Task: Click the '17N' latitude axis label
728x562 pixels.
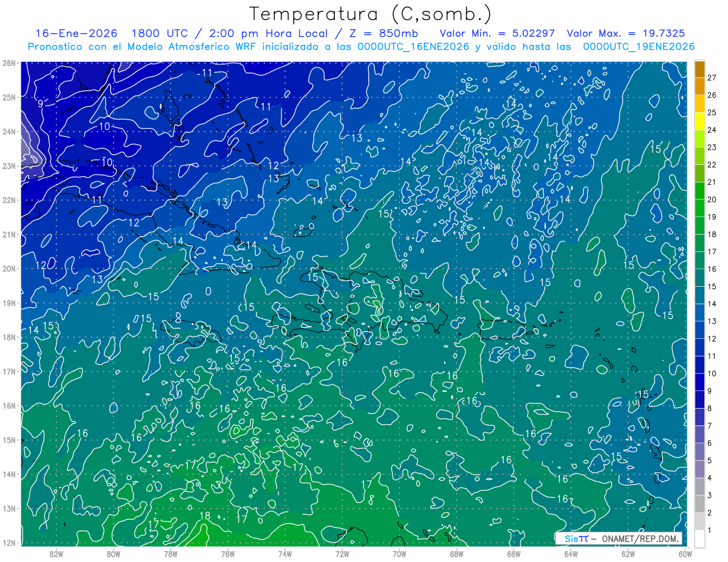Action: tap(9, 371)
